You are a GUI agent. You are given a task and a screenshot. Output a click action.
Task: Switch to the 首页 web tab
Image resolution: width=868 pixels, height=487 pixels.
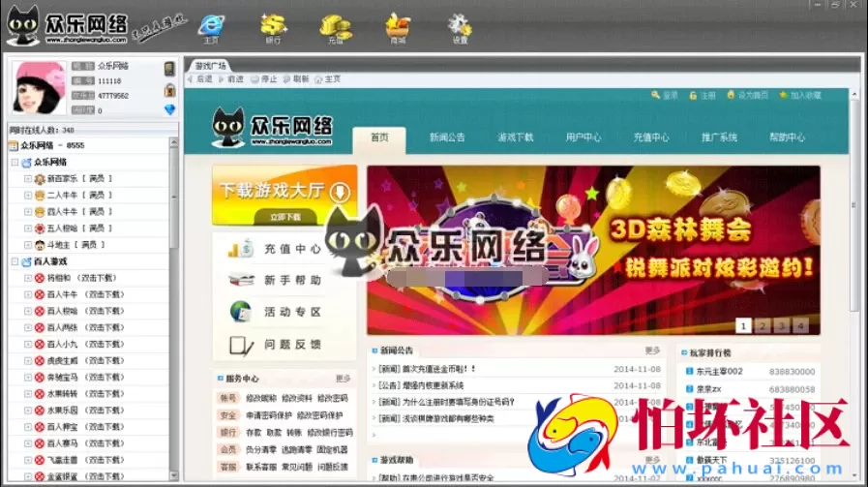379,137
